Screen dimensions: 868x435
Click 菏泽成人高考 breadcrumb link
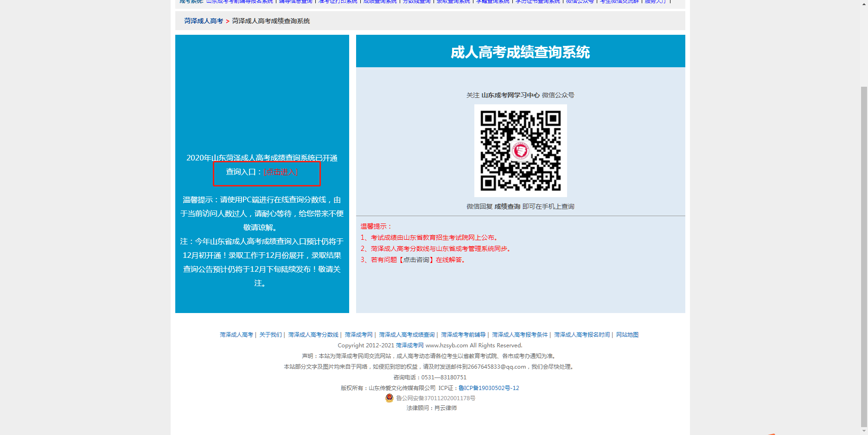pos(202,21)
